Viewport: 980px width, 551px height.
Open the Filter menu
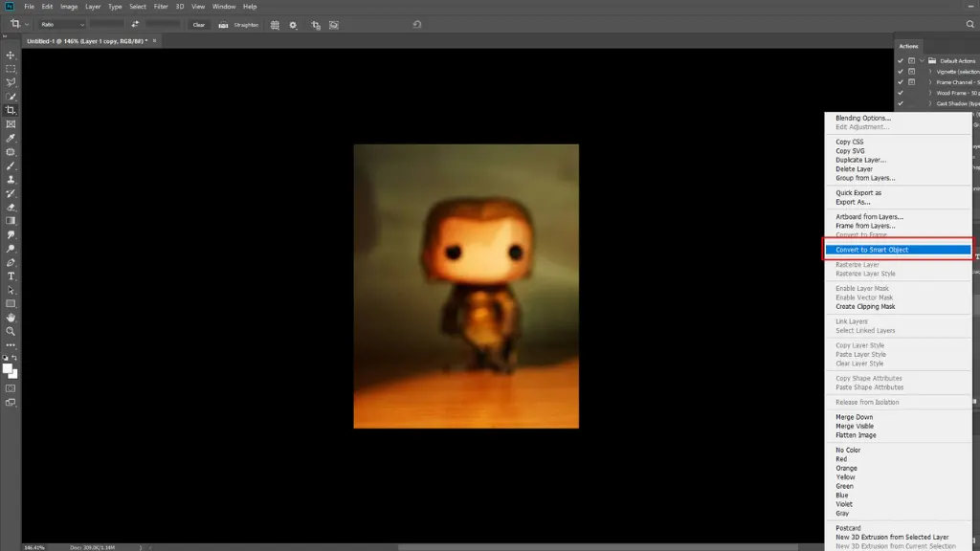[161, 7]
